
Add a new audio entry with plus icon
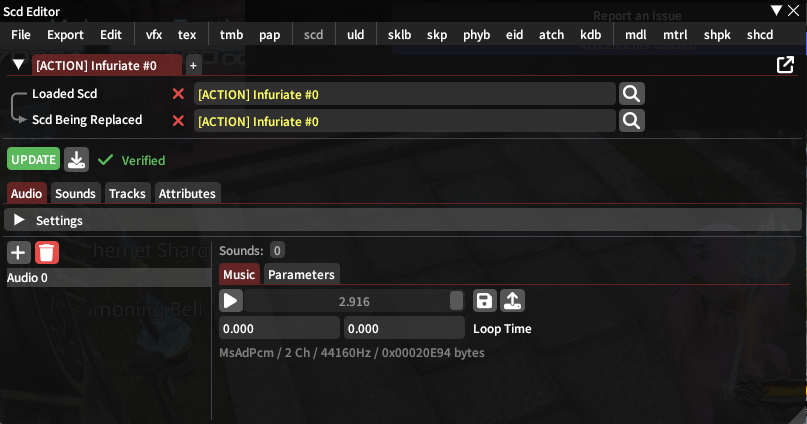coord(18,252)
